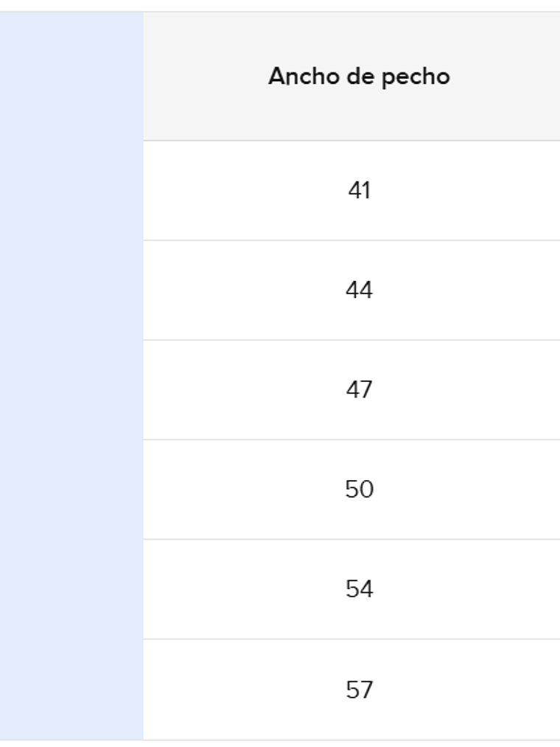Select the last cell, value 57
The width and height of the screenshot is (560, 747).
pyautogui.click(x=359, y=689)
